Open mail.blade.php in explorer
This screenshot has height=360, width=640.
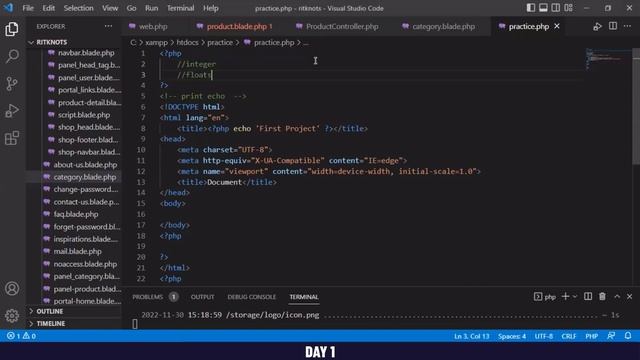pyautogui.click(x=78, y=251)
